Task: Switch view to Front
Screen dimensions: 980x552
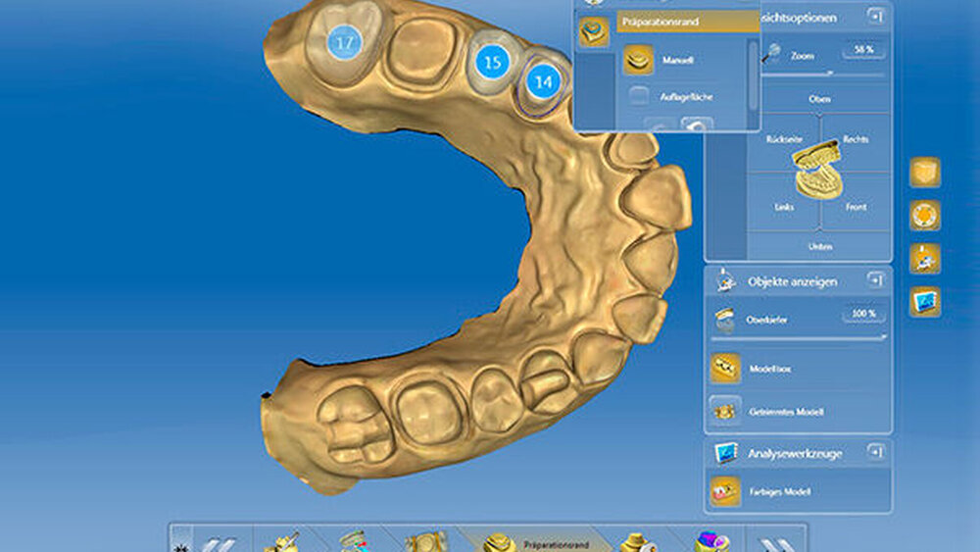Action: (854, 208)
